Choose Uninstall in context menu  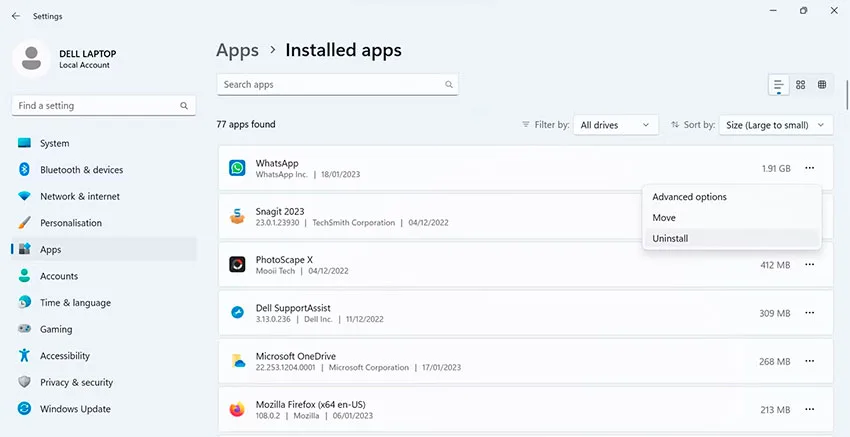[x=731, y=238]
